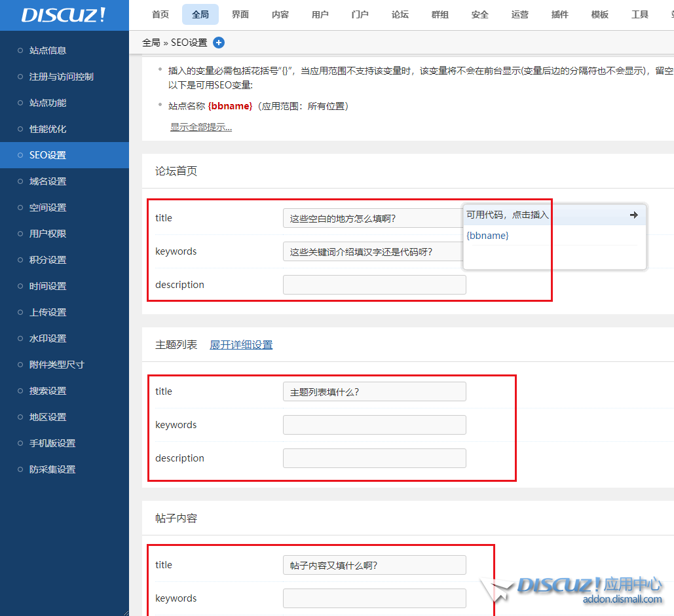The height and width of the screenshot is (616, 674).
Task: Click 全局 in the breadcrumb path
Action: click(x=151, y=43)
